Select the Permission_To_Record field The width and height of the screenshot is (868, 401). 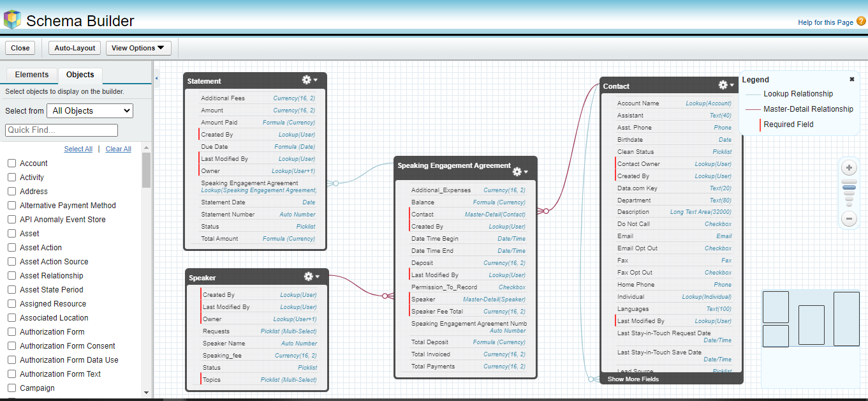point(468,287)
